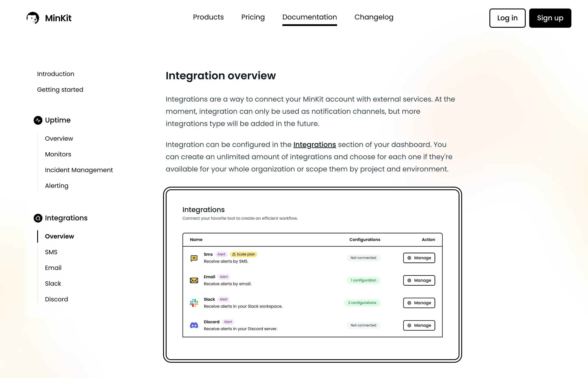Click 'Connect your favorite tool' subtitle text

point(240,218)
